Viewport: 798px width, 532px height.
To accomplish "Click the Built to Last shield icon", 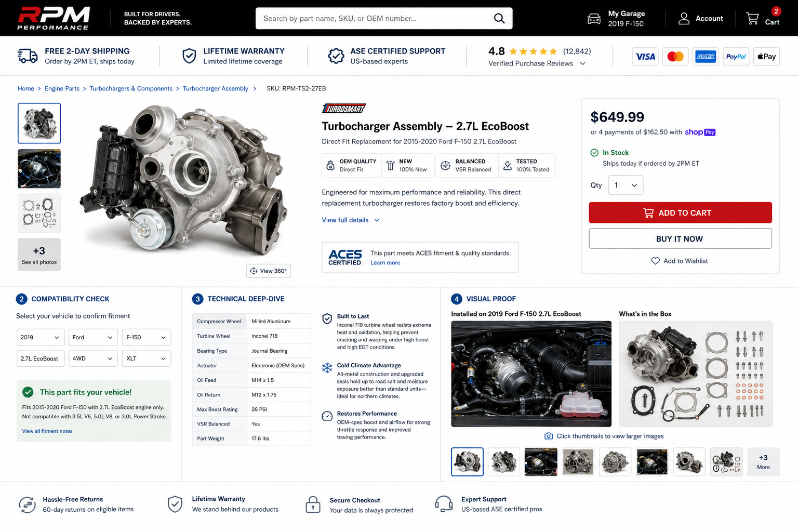I will [x=327, y=319].
